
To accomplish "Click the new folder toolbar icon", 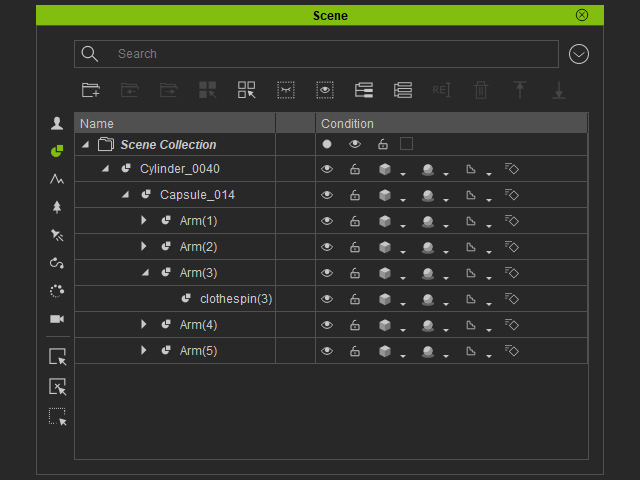I will pyautogui.click(x=91, y=90).
